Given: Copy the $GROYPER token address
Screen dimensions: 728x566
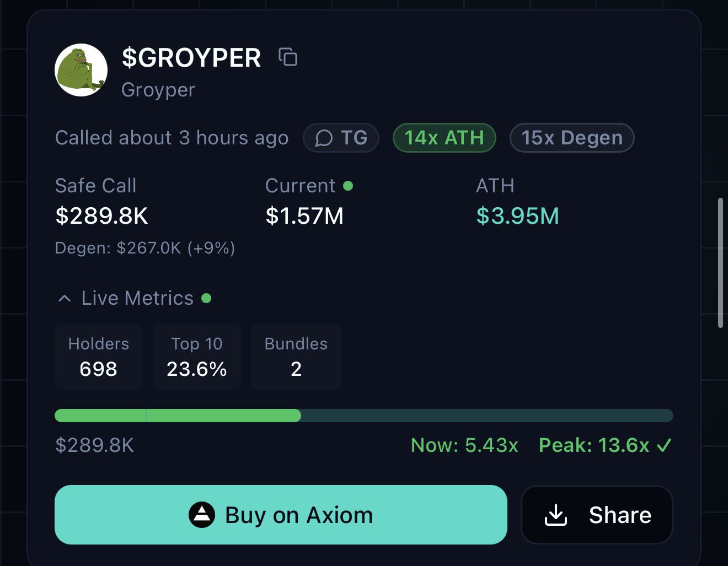Looking at the screenshot, I should [x=288, y=57].
